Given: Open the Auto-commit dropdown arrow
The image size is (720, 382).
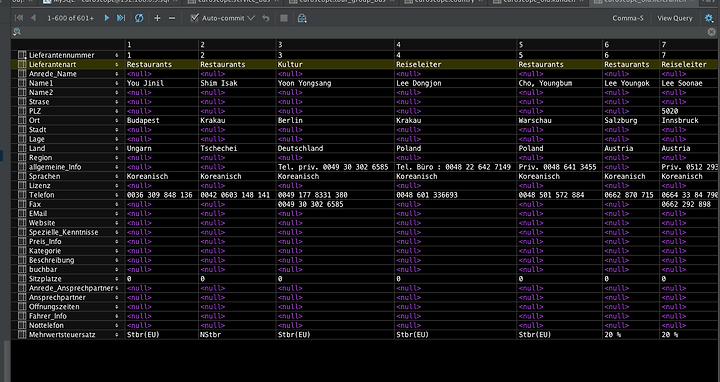Looking at the screenshot, I should point(251,18).
